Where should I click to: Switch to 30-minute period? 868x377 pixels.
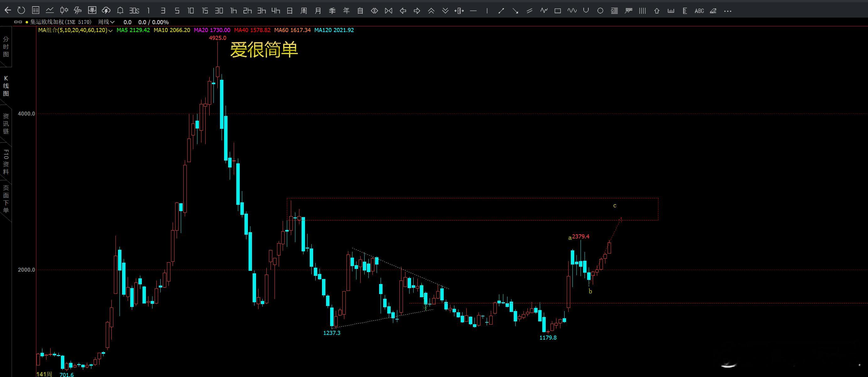(219, 11)
